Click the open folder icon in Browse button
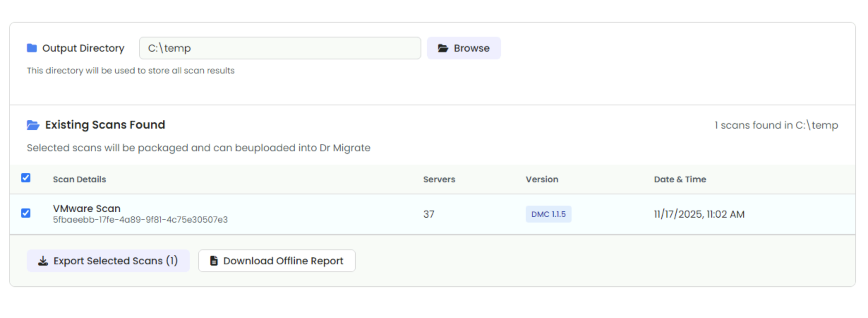 (443, 48)
